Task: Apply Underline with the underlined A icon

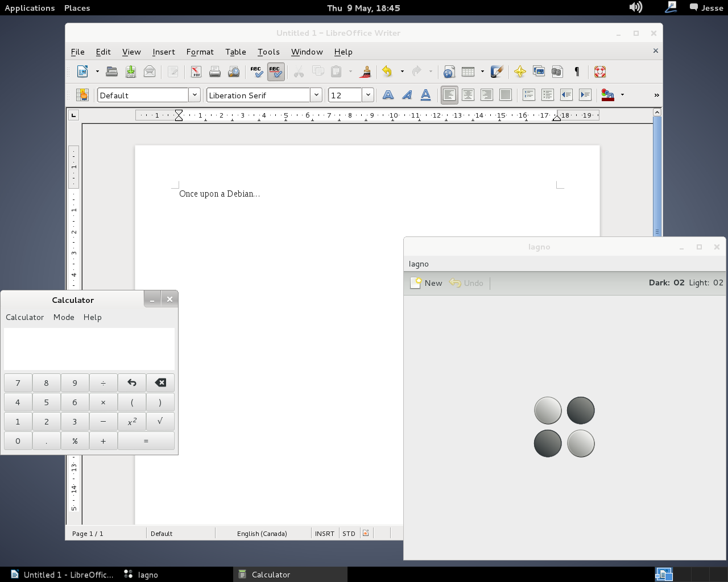Action: [425, 95]
